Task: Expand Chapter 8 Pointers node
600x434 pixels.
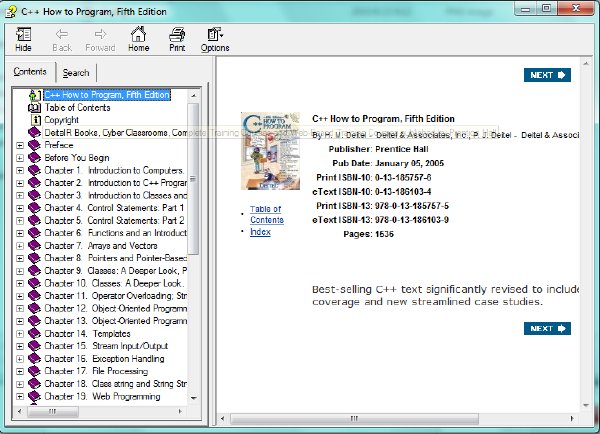Action: (x=20, y=258)
